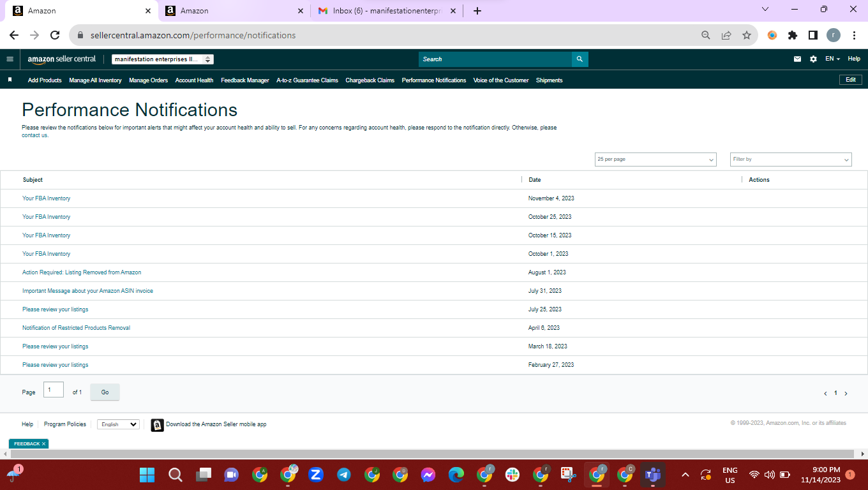Click the browser address bar URL
Image resolution: width=868 pixels, height=490 pixels.
[x=193, y=35]
